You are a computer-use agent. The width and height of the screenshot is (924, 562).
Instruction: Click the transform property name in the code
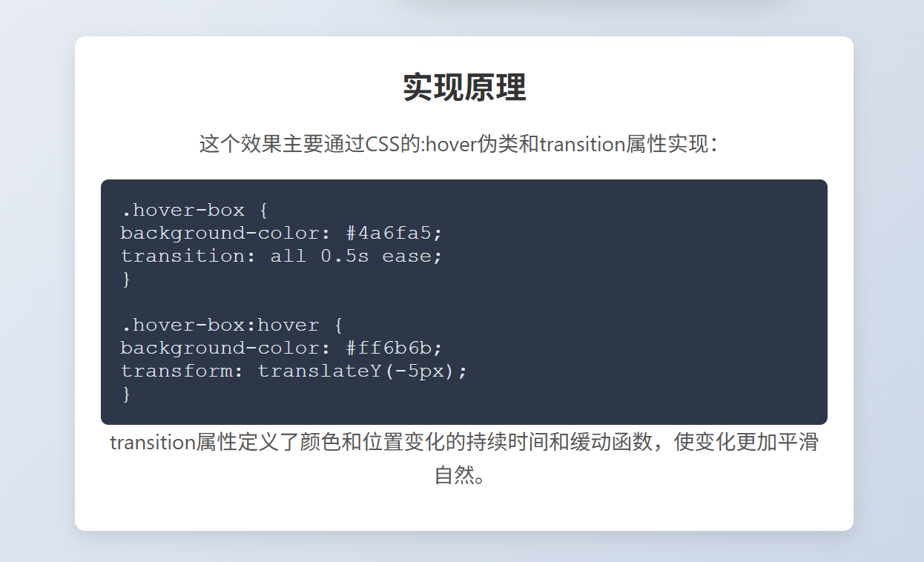(176, 371)
